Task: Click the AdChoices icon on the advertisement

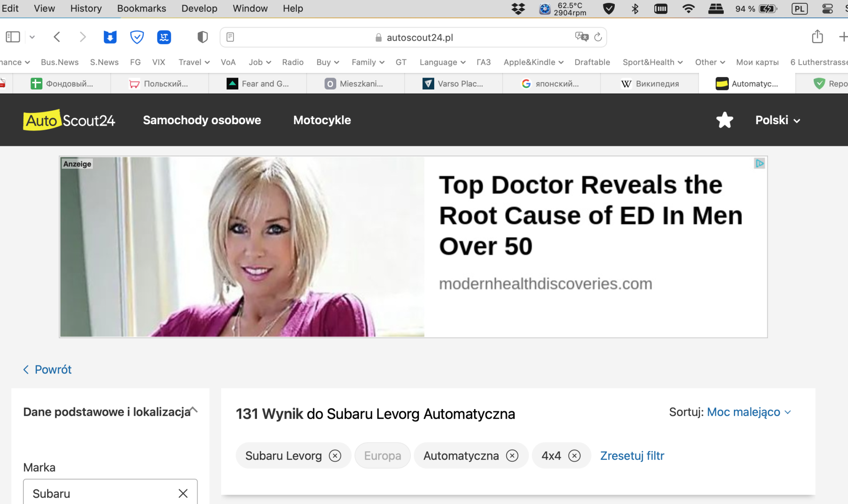Action: (759, 163)
